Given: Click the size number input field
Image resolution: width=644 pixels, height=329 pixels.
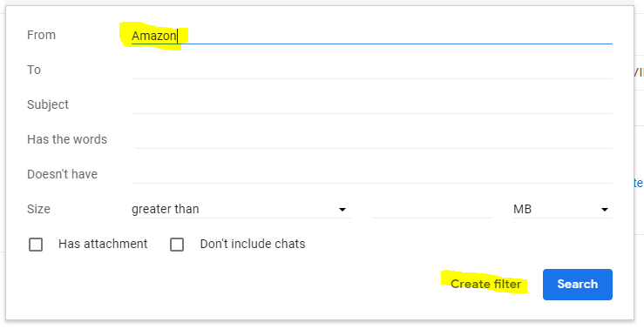Looking at the screenshot, I should (431, 209).
